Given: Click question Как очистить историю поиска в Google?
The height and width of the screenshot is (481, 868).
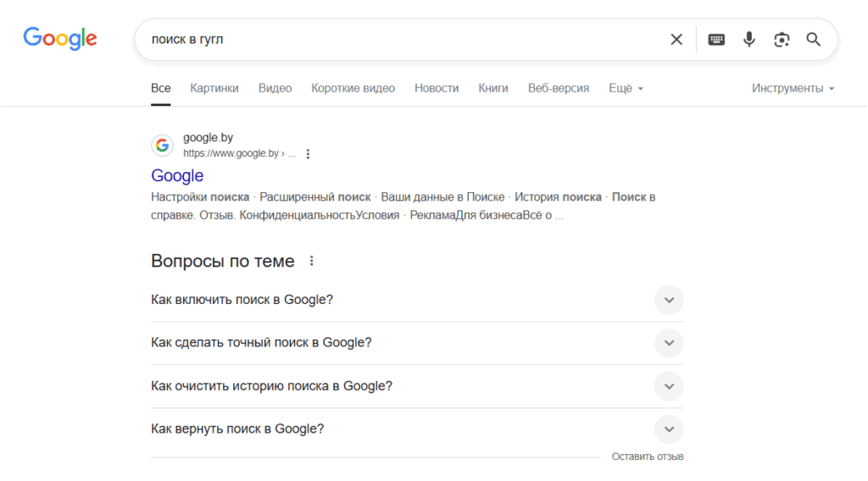Looking at the screenshot, I should pyautogui.click(x=272, y=386).
